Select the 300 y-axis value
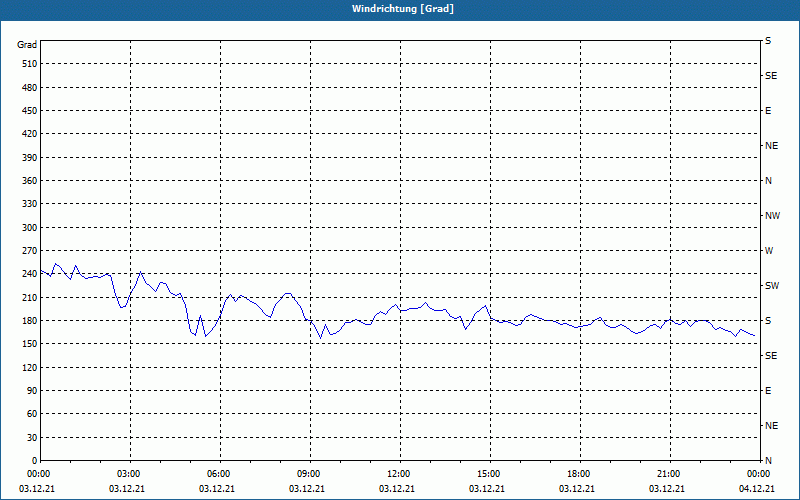 click(x=30, y=228)
